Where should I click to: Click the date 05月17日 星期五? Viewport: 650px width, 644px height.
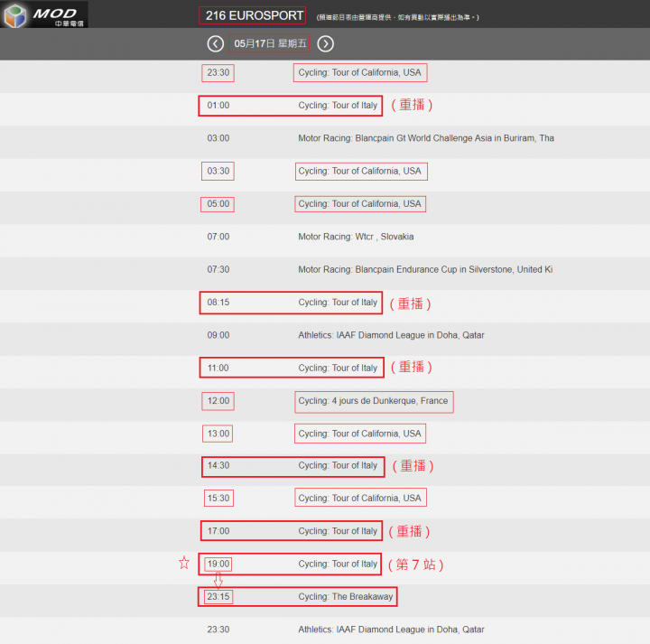(x=270, y=43)
